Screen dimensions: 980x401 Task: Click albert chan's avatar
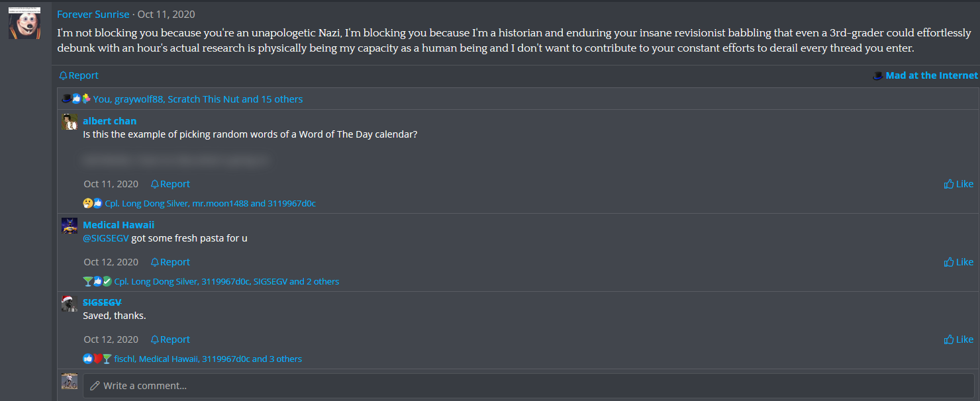pyautogui.click(x=70, y=121)
